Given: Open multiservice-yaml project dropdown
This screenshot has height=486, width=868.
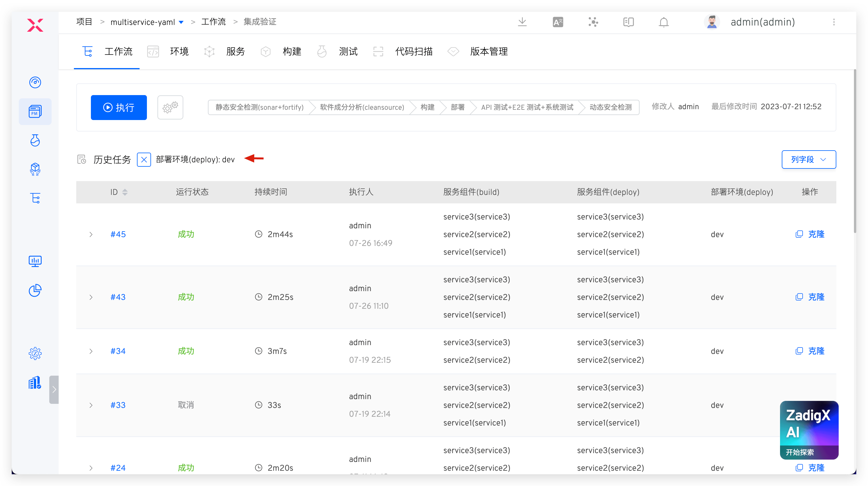Looking at the screenshot, I should point(181,22).
